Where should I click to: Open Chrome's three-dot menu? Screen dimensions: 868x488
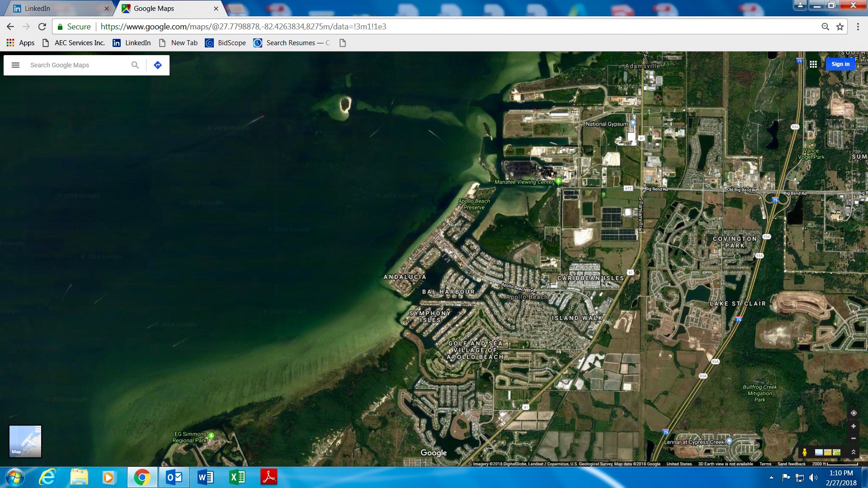tap(858, 27)
